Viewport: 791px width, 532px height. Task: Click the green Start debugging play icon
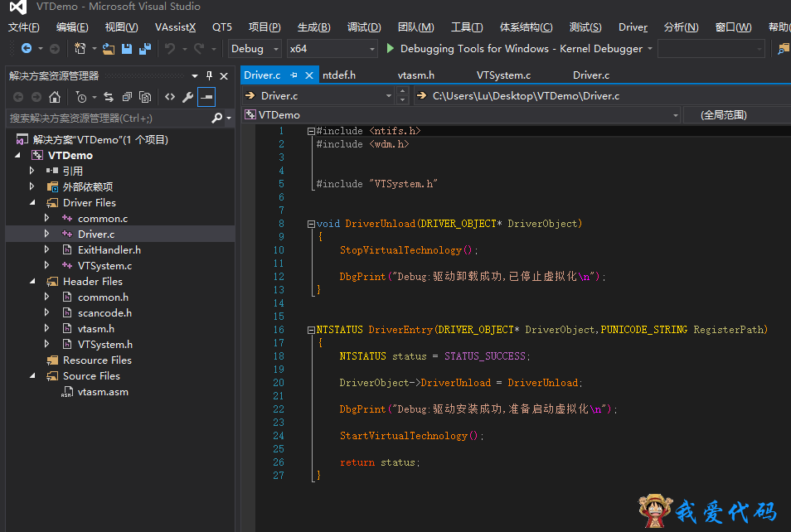coord(390,48)
